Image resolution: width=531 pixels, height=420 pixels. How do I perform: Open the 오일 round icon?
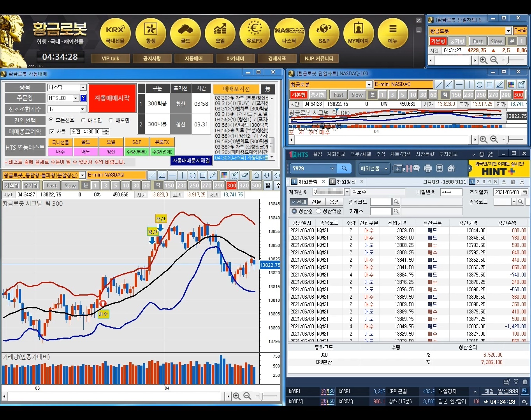[x=220, y=34]
